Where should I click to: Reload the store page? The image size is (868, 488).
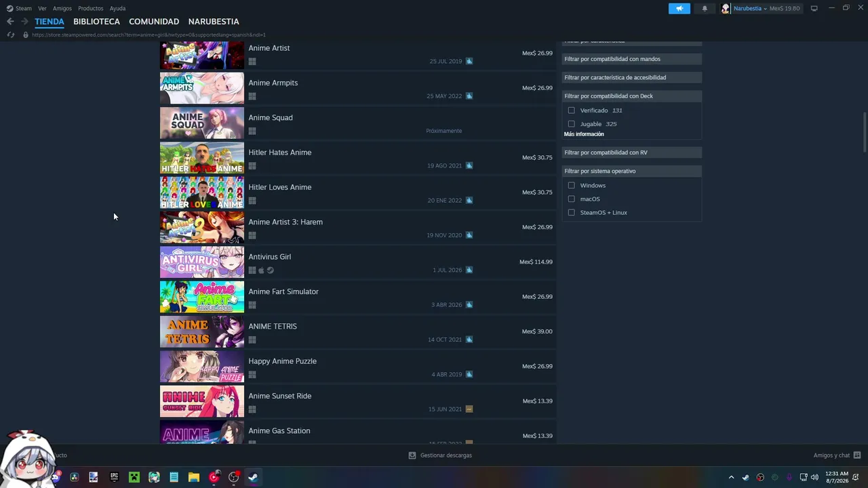click(10, 35)
